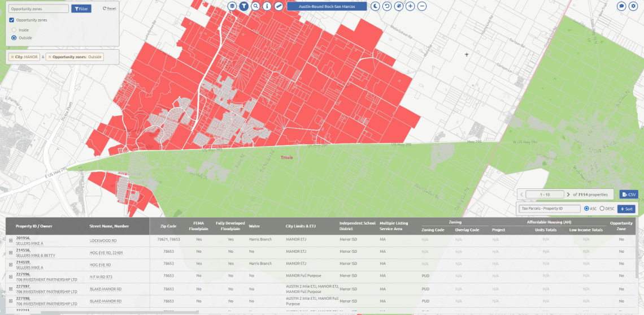Open the magnifier search tool
644x315 pixels.
[255, 6]
